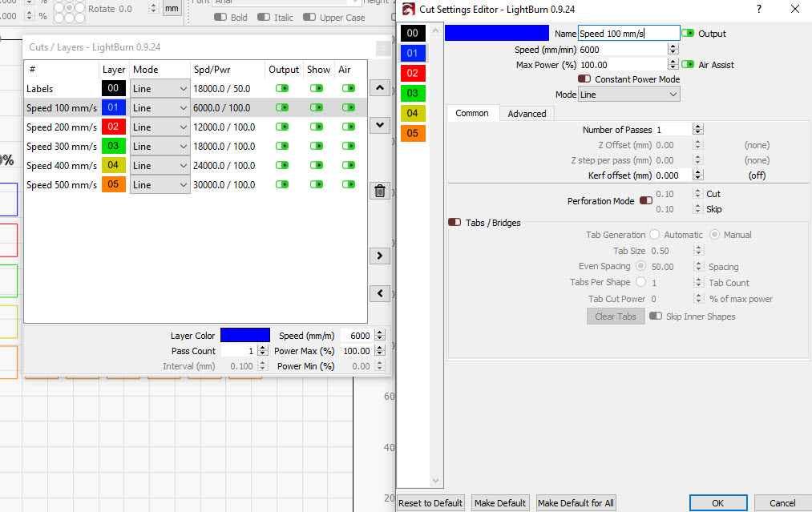Switch to the Advanced tab
Image resolution: width=812 pixels, height=512 pixels.
pyautogui.click(x=527, y=114)
